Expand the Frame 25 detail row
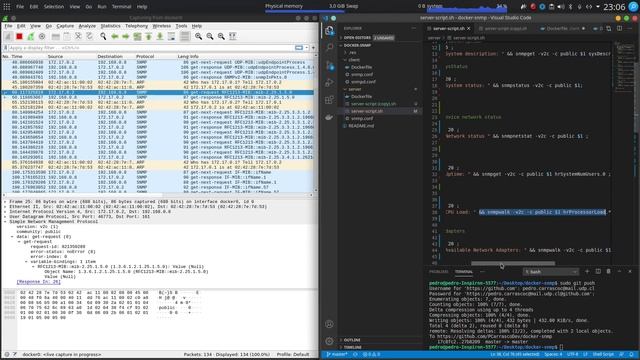 click(5, 202)
